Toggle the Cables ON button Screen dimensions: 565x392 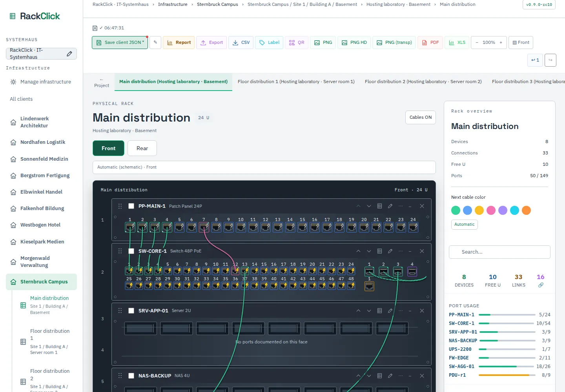[421, 117]
